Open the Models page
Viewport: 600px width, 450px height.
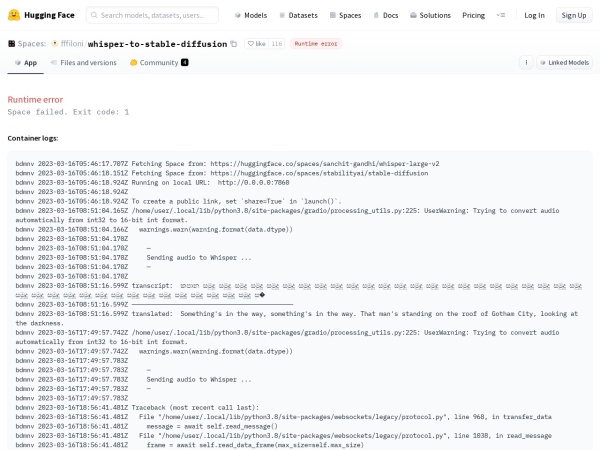[251, 15]
